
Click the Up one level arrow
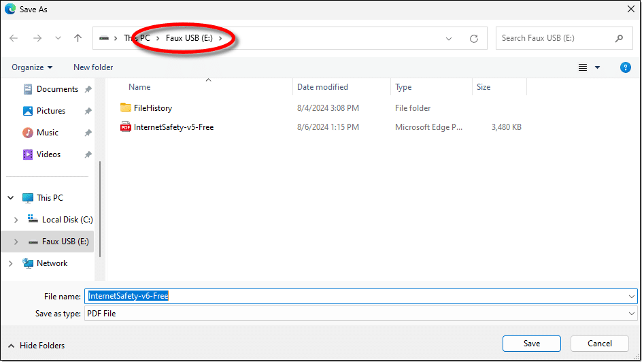[78, 39]
